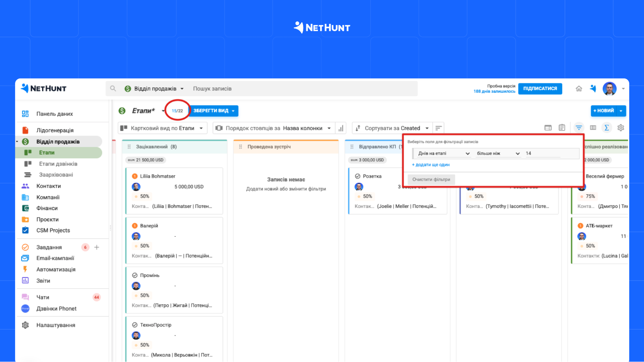Open the Етапи view name dropdown arrow
The width and height of the screenshot is (644, 362).
[163, 111]
